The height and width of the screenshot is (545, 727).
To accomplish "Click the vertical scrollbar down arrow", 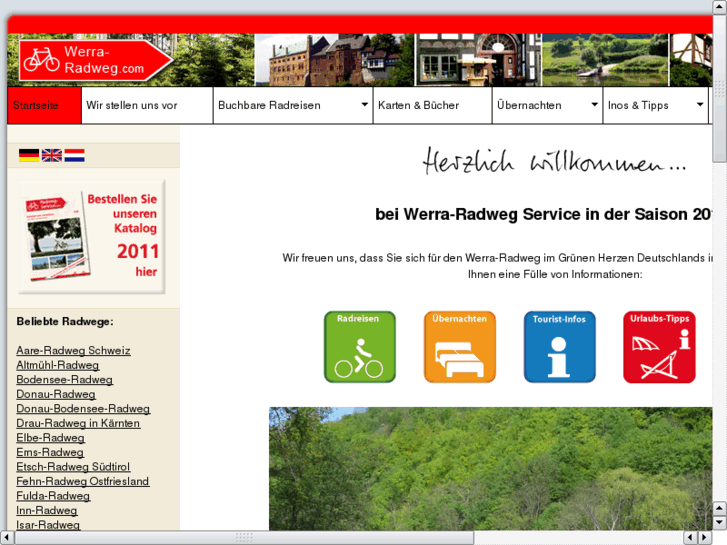I will point(720,523).
